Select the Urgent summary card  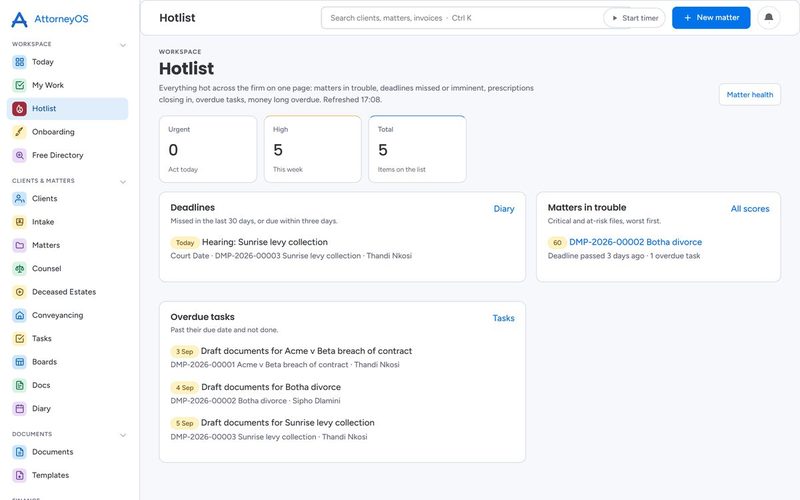coord(208,149)
